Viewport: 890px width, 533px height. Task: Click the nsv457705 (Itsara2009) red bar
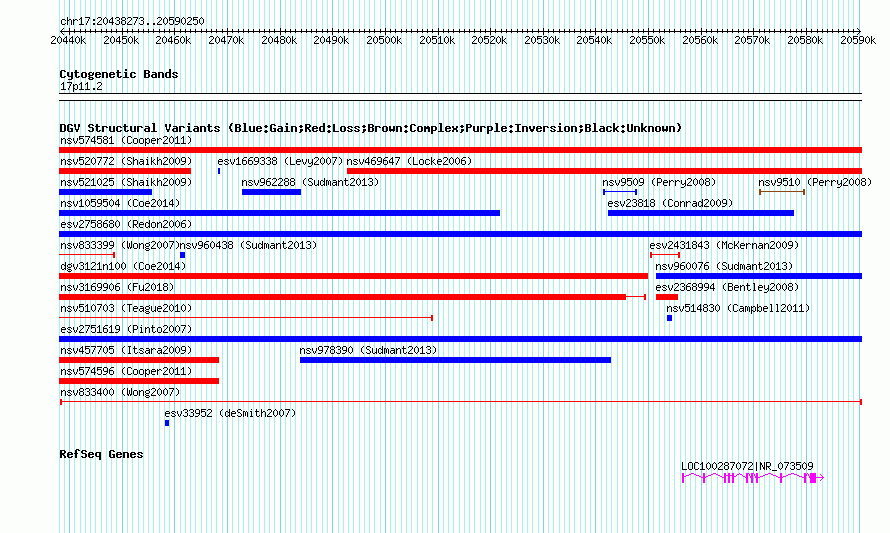click(139, 360)
